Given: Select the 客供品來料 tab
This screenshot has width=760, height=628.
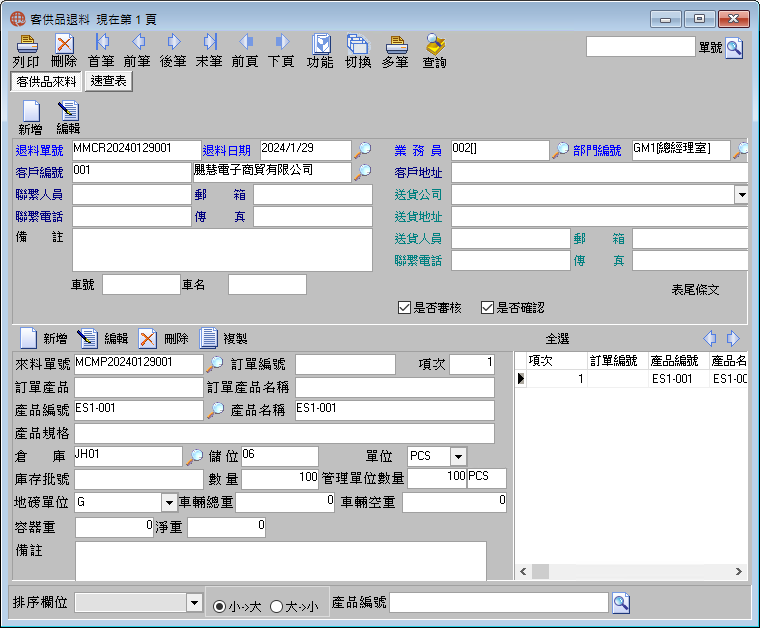Looking at the screenshot, I should pos(46,81).
